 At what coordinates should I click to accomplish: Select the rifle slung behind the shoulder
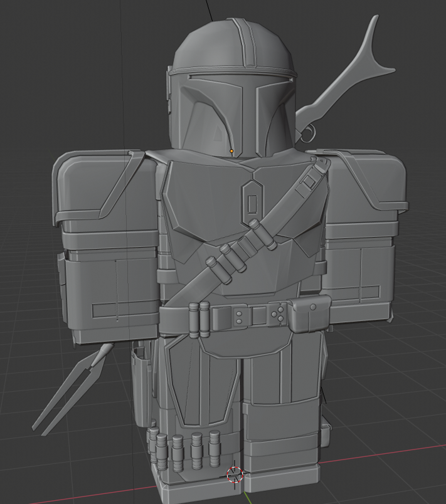346,79
